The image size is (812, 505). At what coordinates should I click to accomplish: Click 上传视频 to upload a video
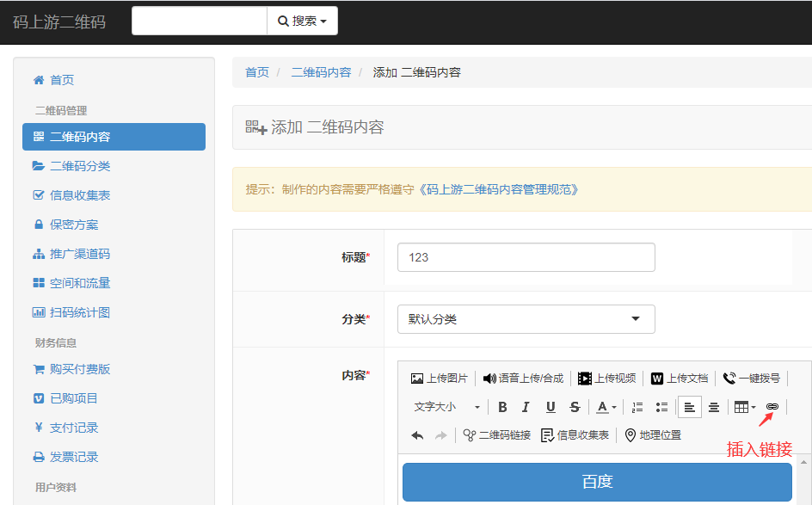tap(607, 378)
